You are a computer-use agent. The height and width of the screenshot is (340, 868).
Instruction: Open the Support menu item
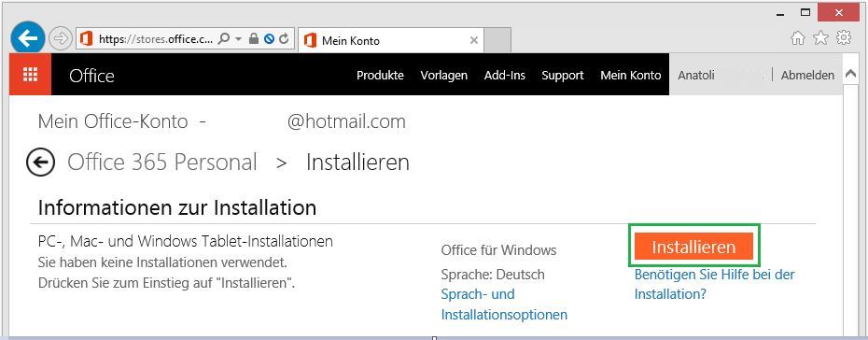click(x=563, y=76)
